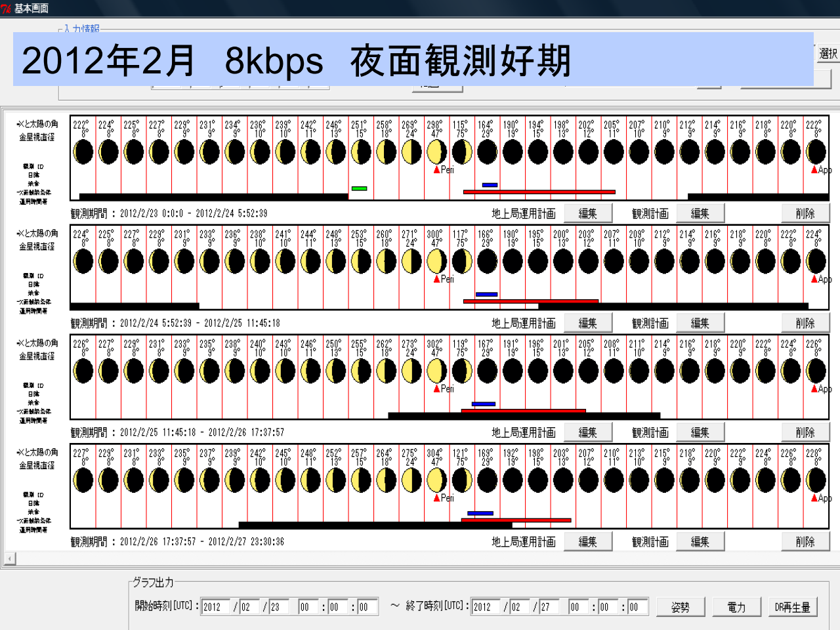840x630 pixels.
Task: Click the 選択 button at top right
Action: tap(828, 54)
